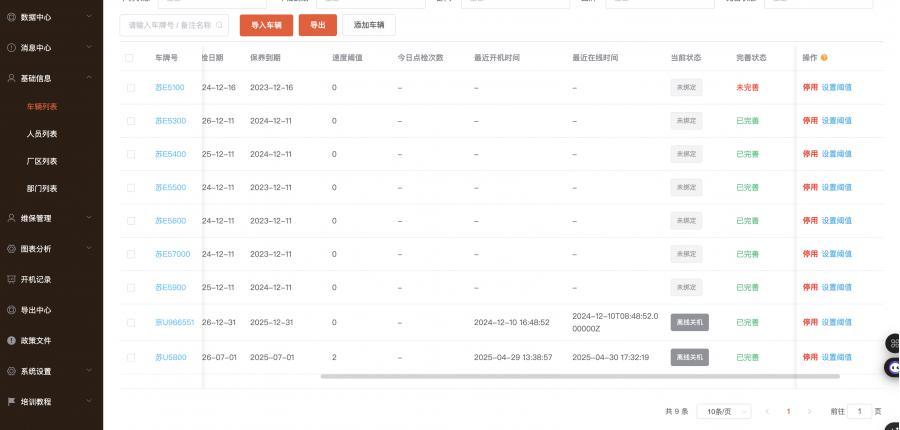This screenshot has width=900, height=430.
Task: Check the row checkbox for 苏E5100
Action: tap(130, 88)
